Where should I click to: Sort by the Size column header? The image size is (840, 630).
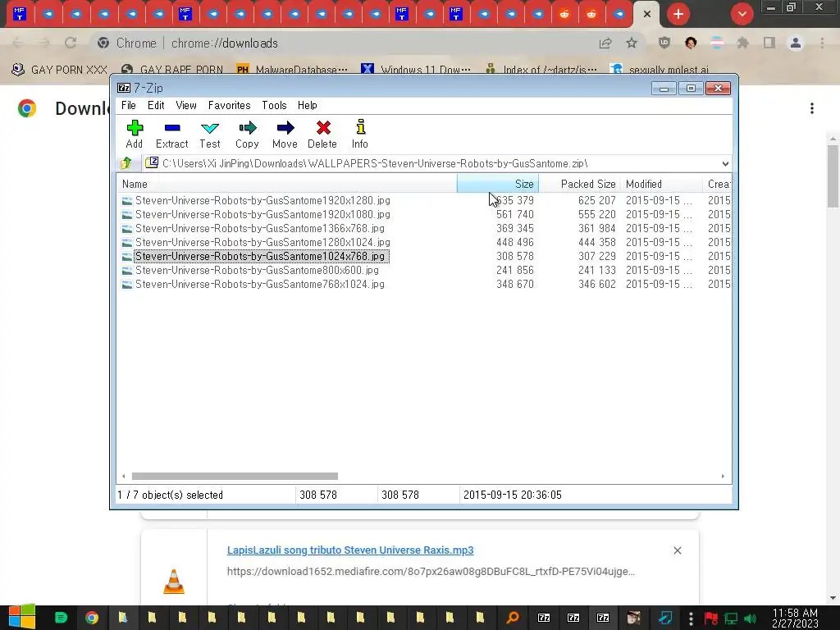coord(498,184)
